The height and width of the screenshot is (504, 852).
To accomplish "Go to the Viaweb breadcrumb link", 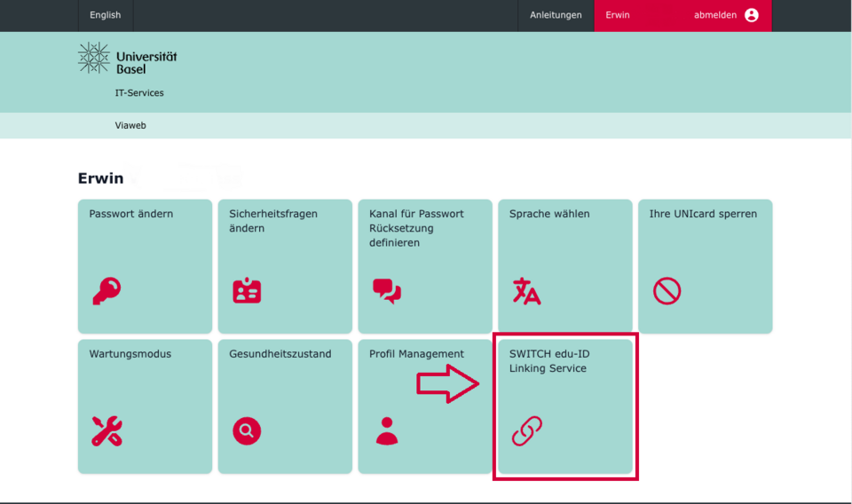I will [x=130, y=126].
